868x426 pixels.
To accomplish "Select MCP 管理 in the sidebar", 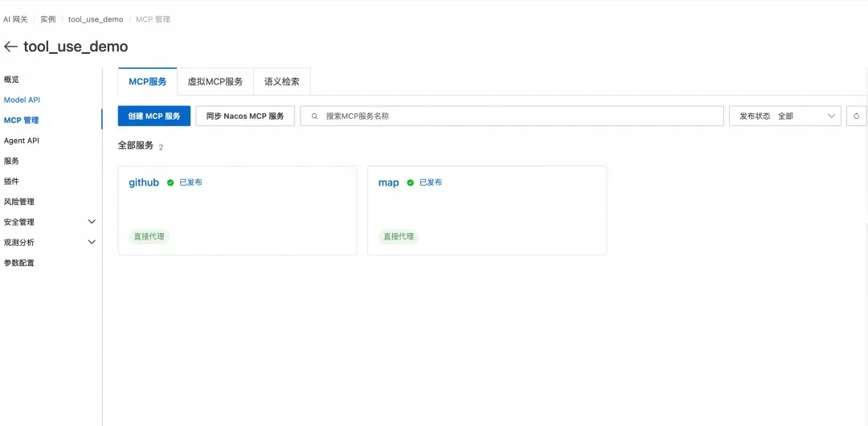I will coord(21,121).
